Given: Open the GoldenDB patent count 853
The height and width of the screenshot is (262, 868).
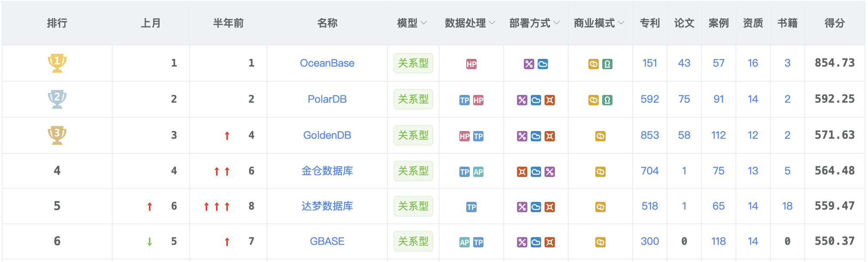Looking at the screenshot, I should click(x=650, y=135).
